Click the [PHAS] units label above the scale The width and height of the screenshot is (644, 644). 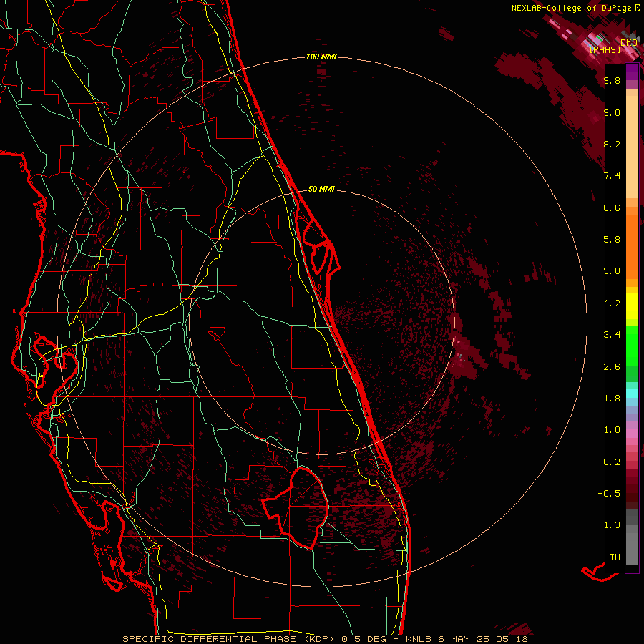click(x=605, y=49)
